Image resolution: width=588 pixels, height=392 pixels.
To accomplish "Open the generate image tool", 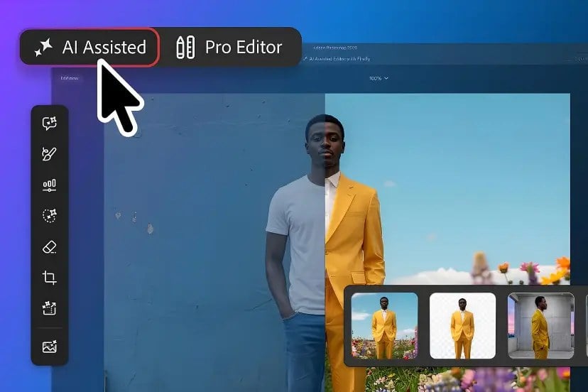I will coord(49,347).
